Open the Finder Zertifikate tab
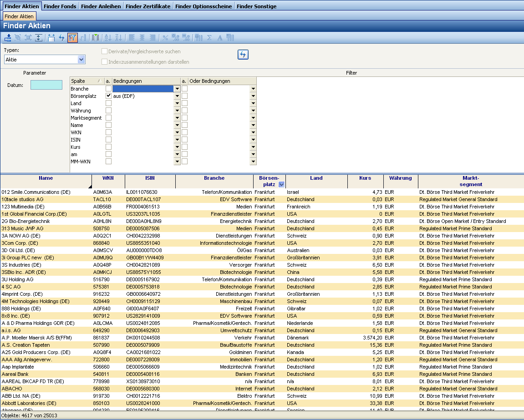The image size is (524, 420). [148, 6]
